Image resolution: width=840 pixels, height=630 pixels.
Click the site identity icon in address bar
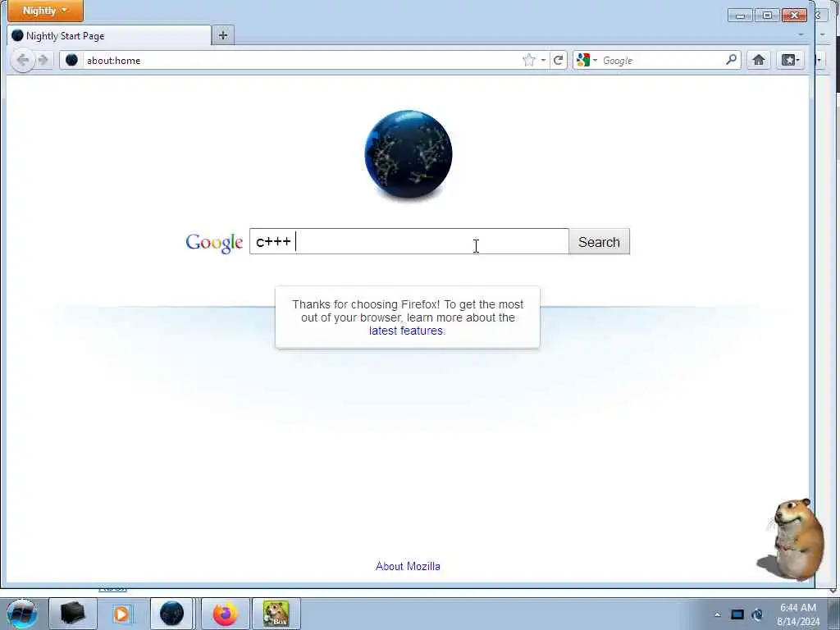(71, 60)
